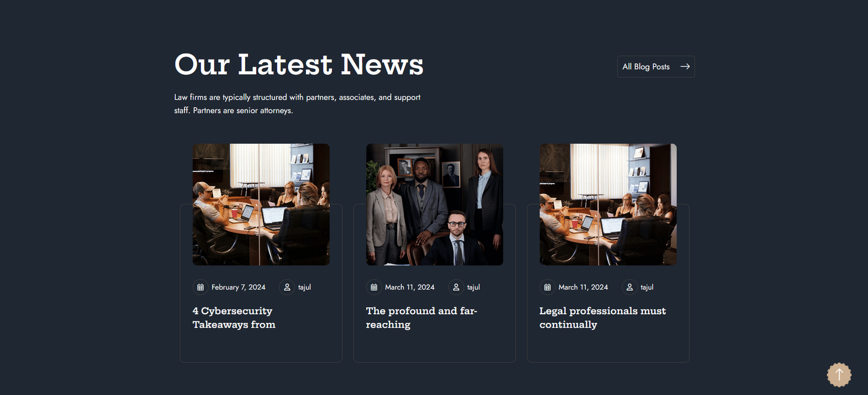The height and width of the screenshot is (395, 868).
Task: Click the scroll-to-top arrow button
Action: point(839,374)
